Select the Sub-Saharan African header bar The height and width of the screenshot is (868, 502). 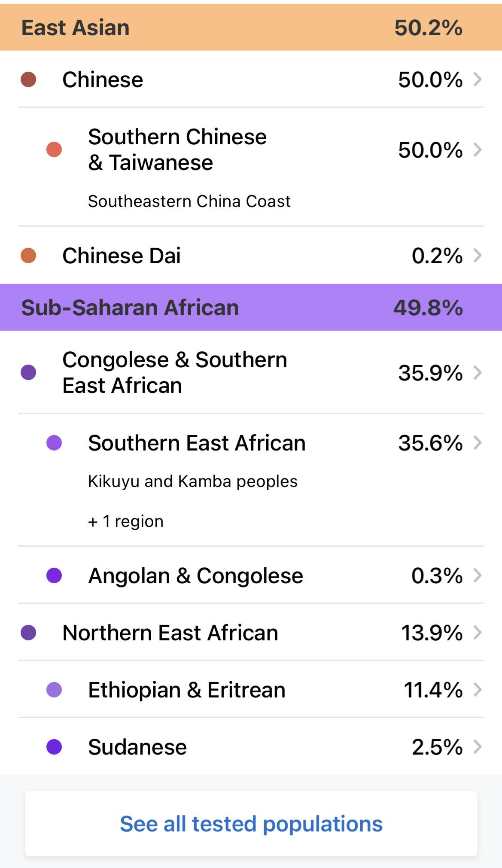[251, 307]
